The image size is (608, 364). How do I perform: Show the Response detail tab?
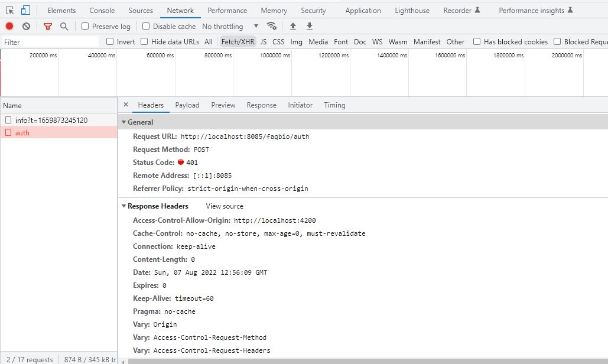click(x=261, y=105)
